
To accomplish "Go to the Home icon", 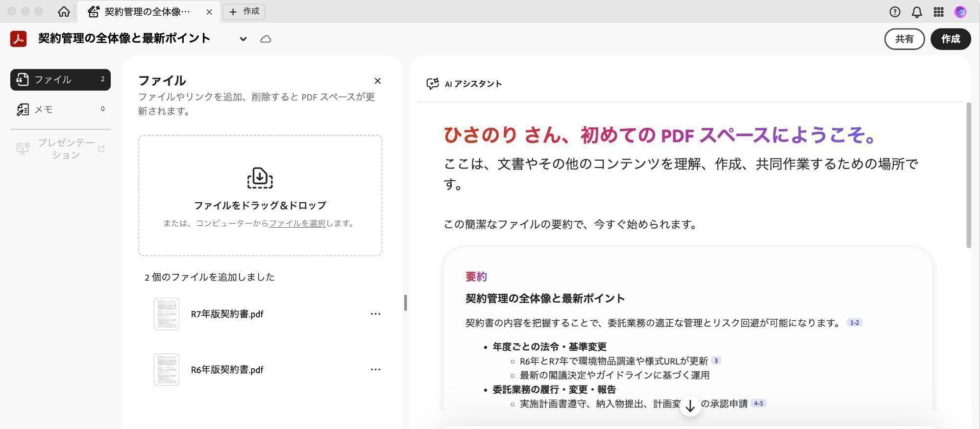I will point(64,12).
